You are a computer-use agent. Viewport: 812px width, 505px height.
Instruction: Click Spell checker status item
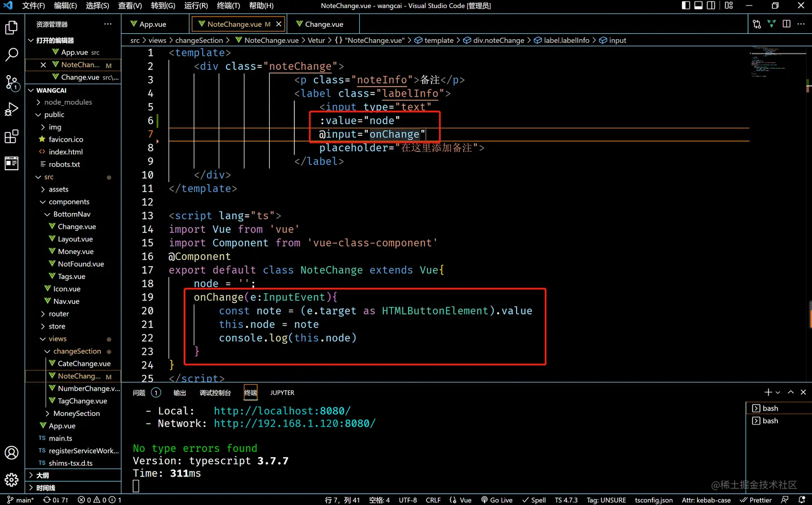tap(534, 500)
